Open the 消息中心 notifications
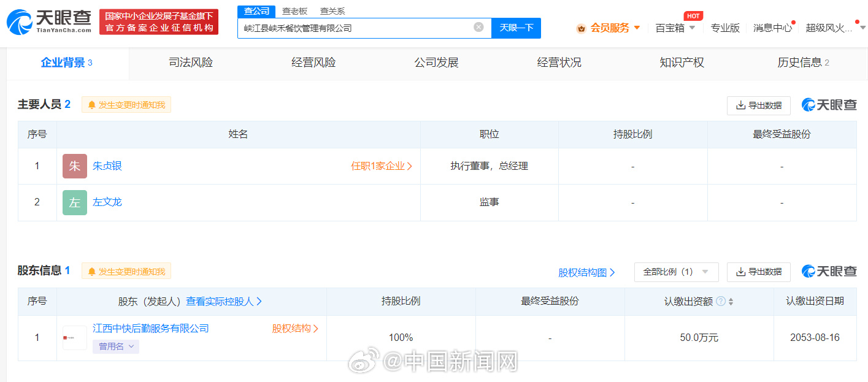 point(772,28)
